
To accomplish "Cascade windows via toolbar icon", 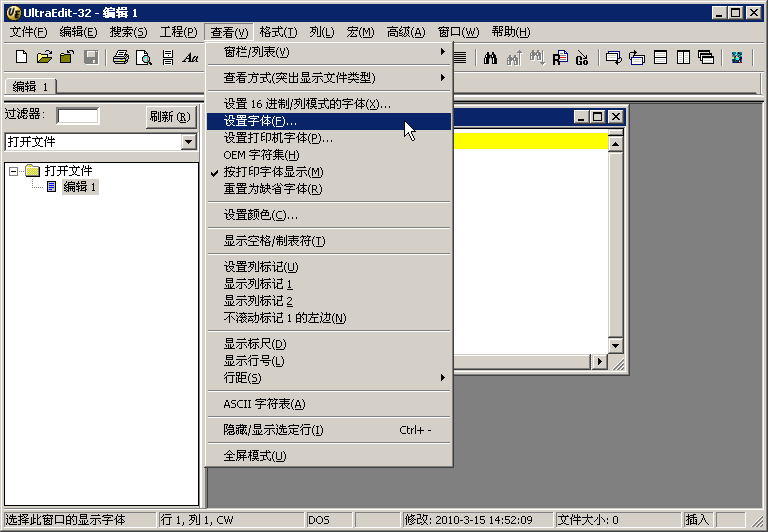I will pos(706,58).
